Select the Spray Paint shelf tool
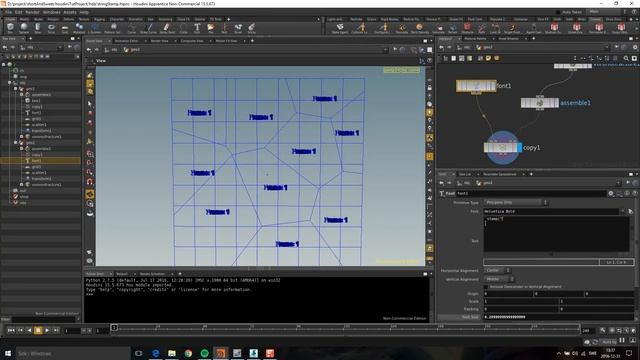 point(167,28)
